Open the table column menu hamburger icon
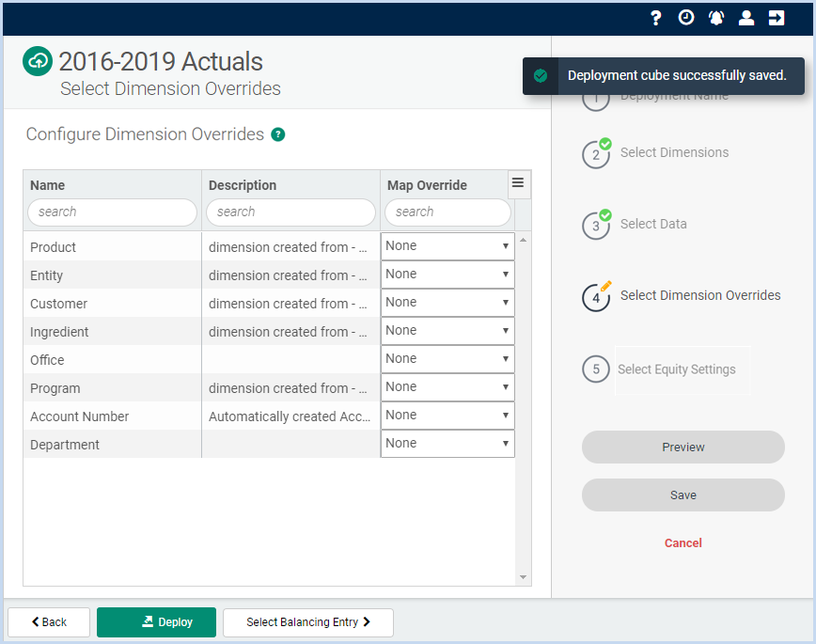Screen dimensions: 816x644 coord(518,182)
